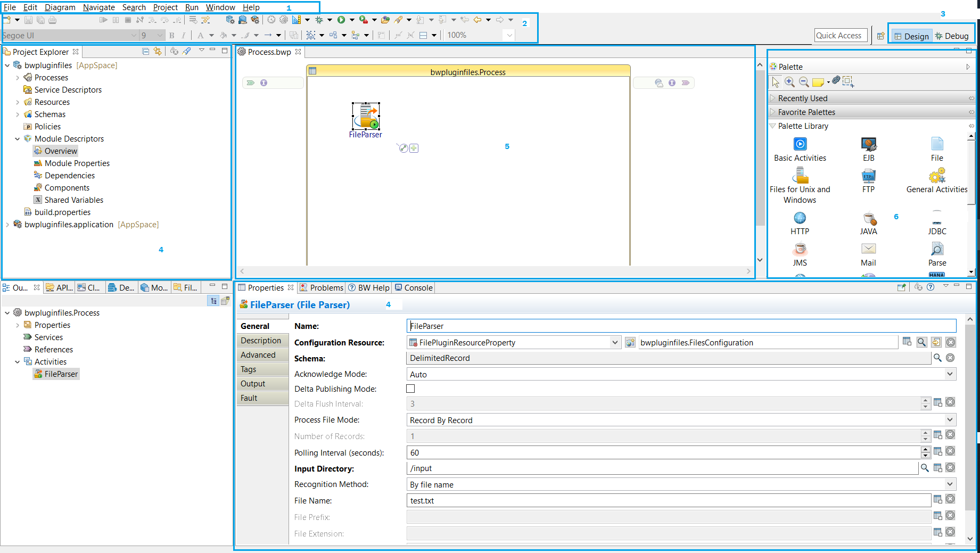Click the File Name input field
The image size is (980, 553).
point(669,500)
